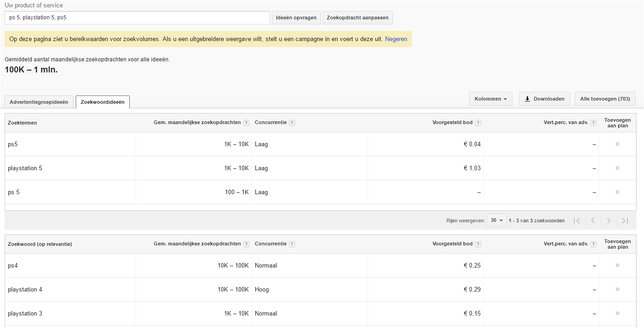Add ps5 keyword to plan arrows
This screenshot has height=328, width=644.
coord(617,144)
